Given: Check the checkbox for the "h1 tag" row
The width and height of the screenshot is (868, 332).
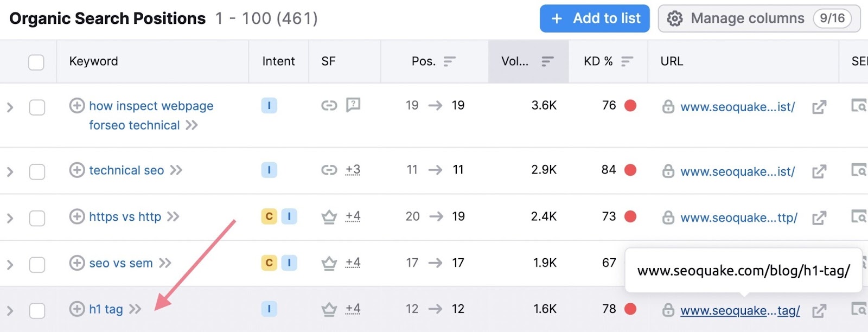Looking at the screenshot, I should [37, 309].
